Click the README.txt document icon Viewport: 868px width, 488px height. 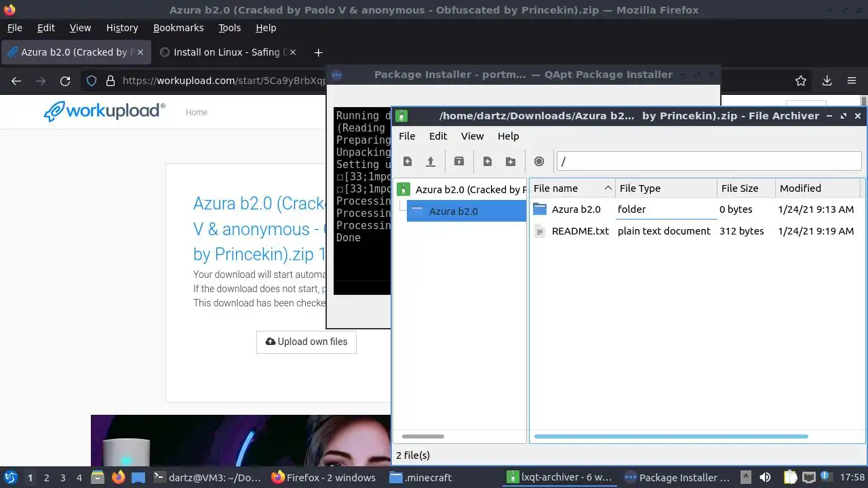pos(540,231)
